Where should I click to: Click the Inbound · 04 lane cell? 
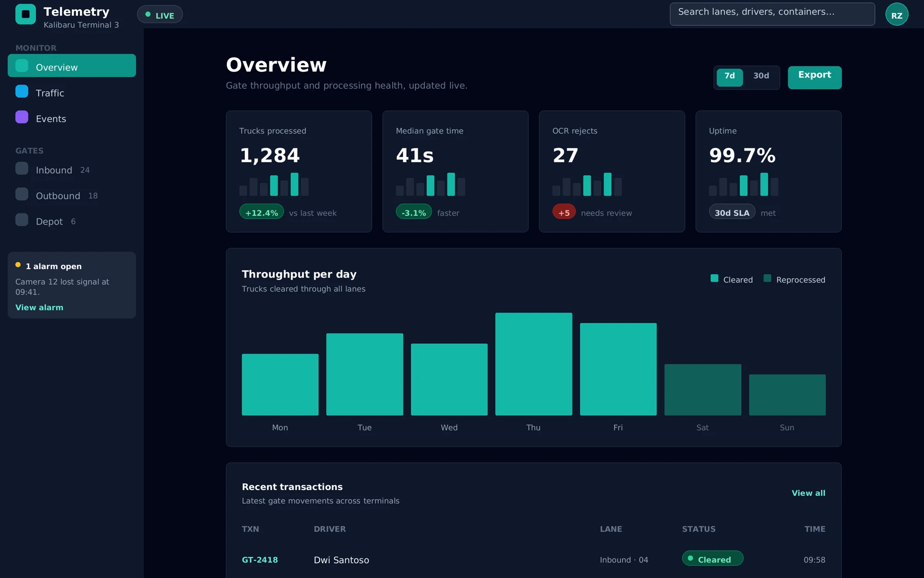tap(624, 560)
